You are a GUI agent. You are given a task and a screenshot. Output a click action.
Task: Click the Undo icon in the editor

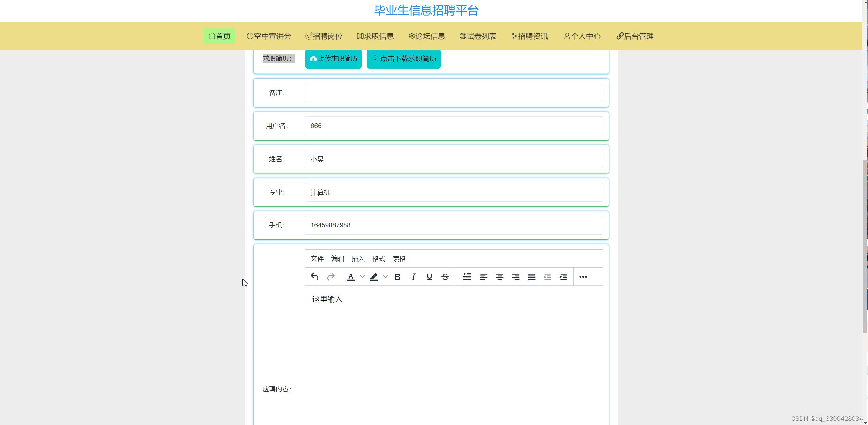[314, 277]
